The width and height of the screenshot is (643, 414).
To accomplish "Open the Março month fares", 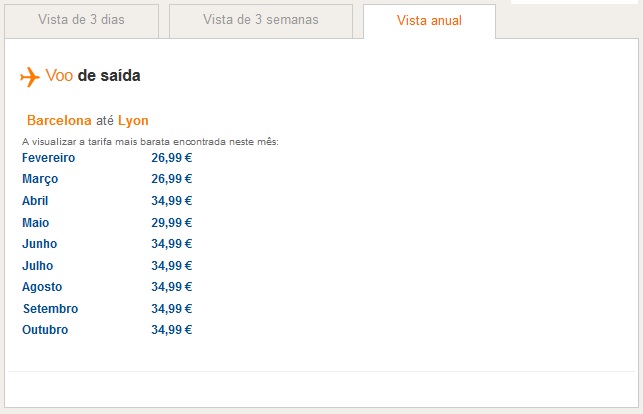I will (x=40, y=179).
